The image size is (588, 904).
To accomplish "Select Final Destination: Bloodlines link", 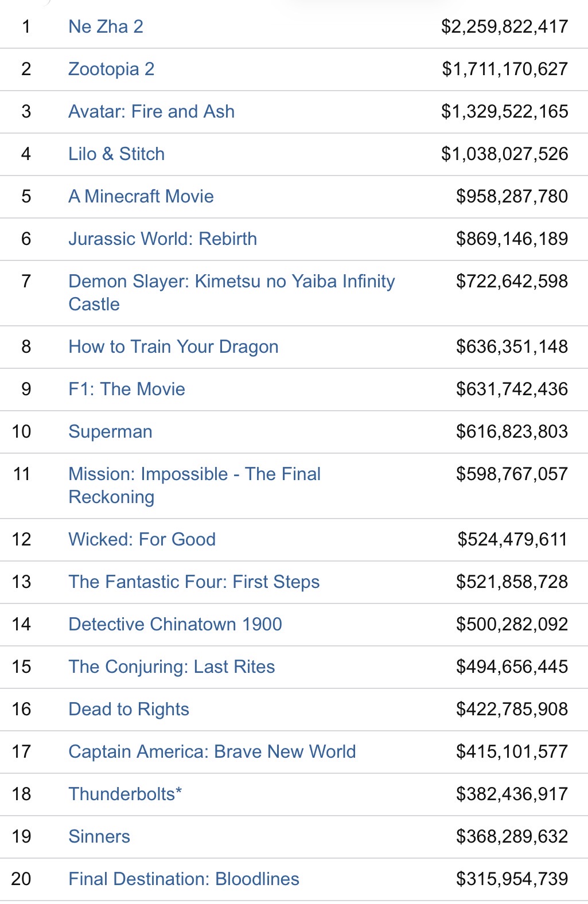I will pyautogui.click(x=184, y=879).
